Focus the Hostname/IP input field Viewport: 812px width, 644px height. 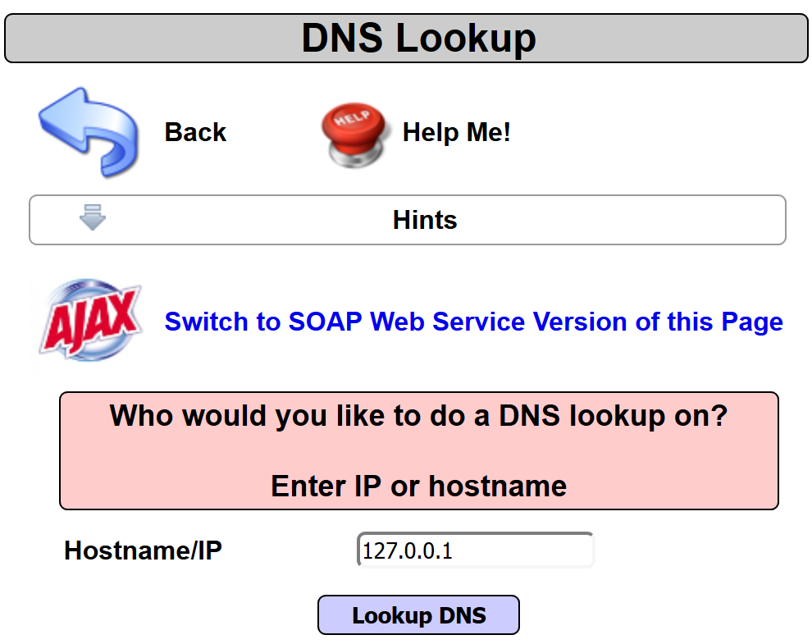click(475, 550)
